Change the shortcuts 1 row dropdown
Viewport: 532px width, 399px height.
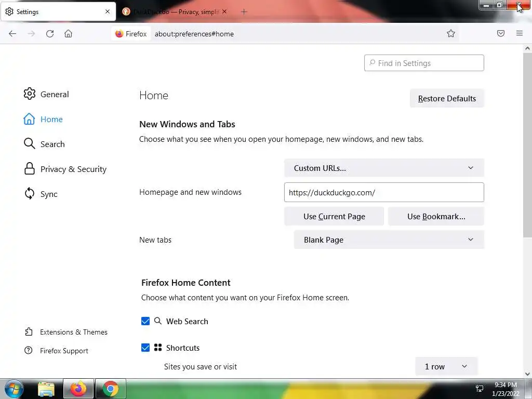[x=446, y=366]
